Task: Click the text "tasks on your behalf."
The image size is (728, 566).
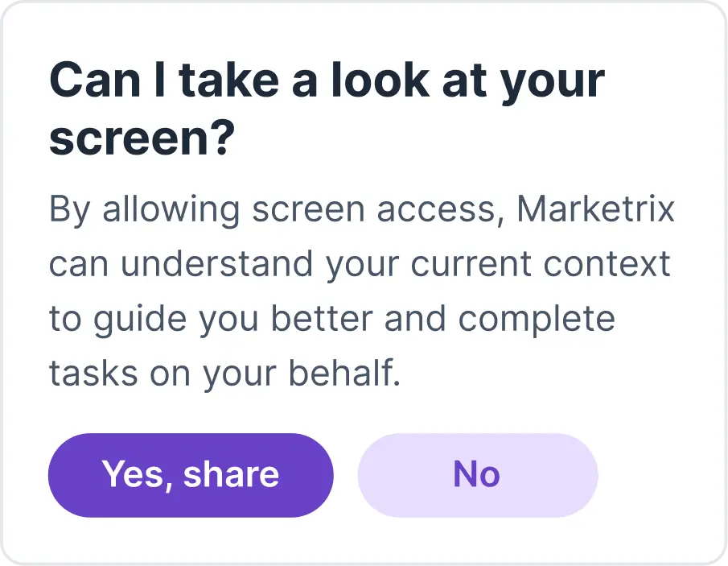Action: 224,373
